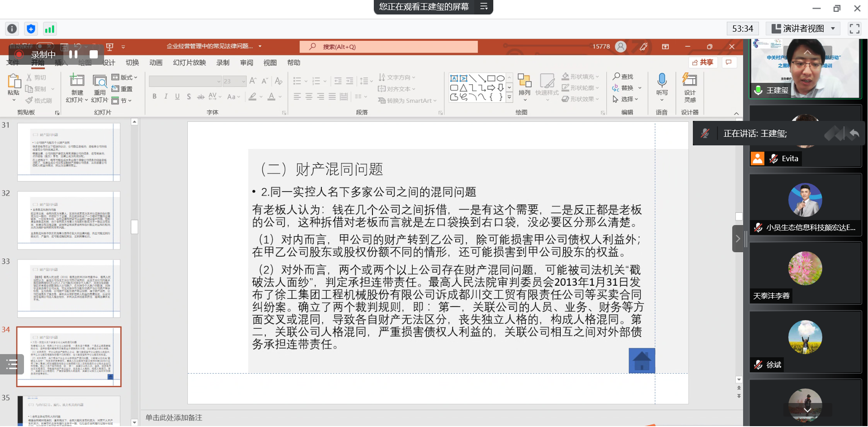Open the 审阅 ribbon tab

point(247,62)
